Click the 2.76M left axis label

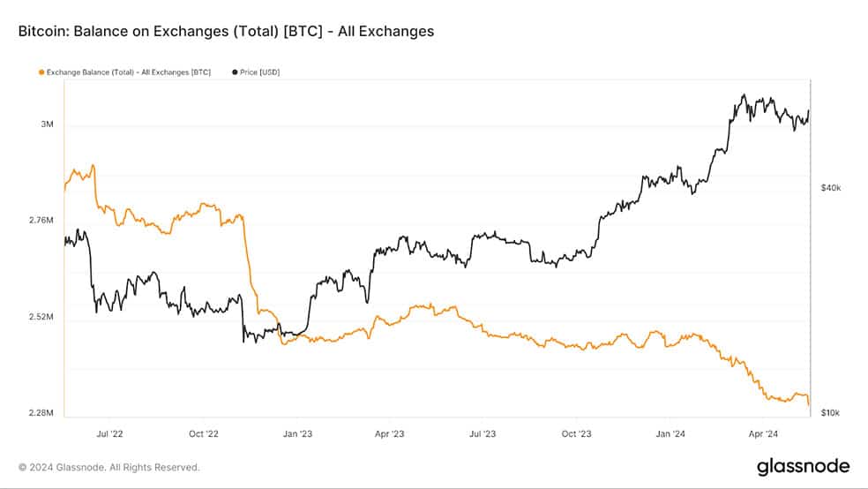tap(41, 221)
